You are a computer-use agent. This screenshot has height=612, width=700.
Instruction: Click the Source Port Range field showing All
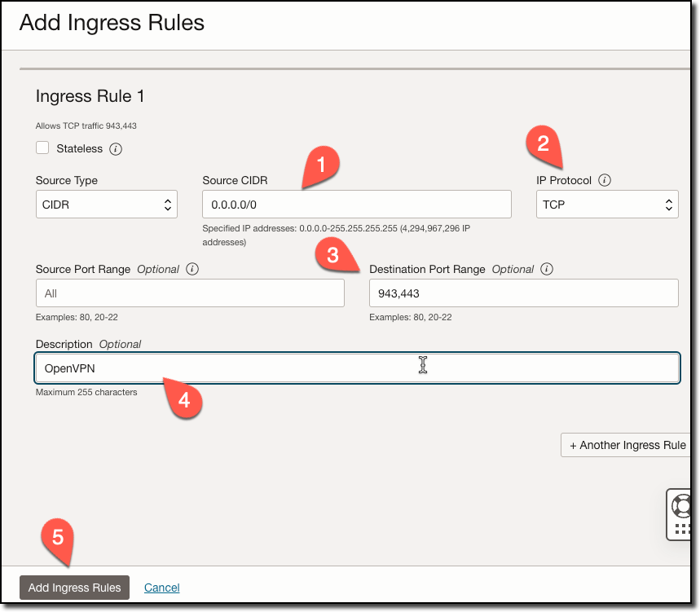(190, 293)
